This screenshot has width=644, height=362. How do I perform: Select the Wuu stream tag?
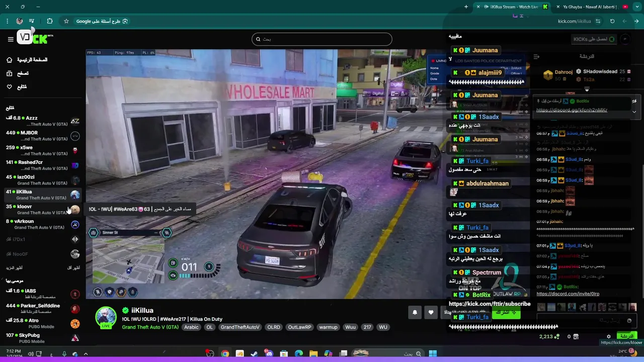point(350,327)
